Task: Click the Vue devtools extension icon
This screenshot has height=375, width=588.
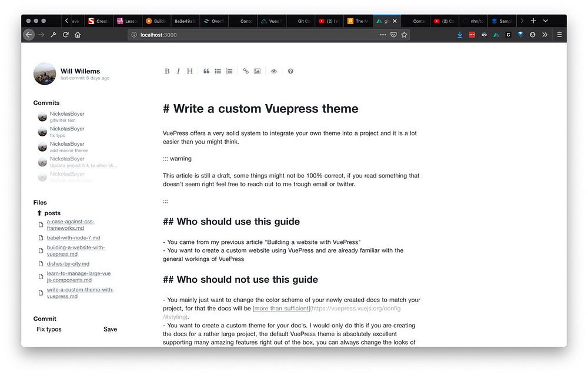Action: pos(496,35)
